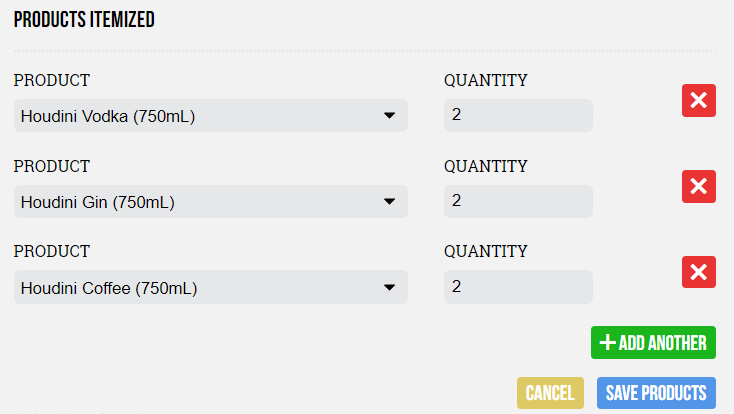Image resolution: width=734 pixels, height=414 pixels.
Task: Click the Products Itemized heading
Action: coord(84,20)
